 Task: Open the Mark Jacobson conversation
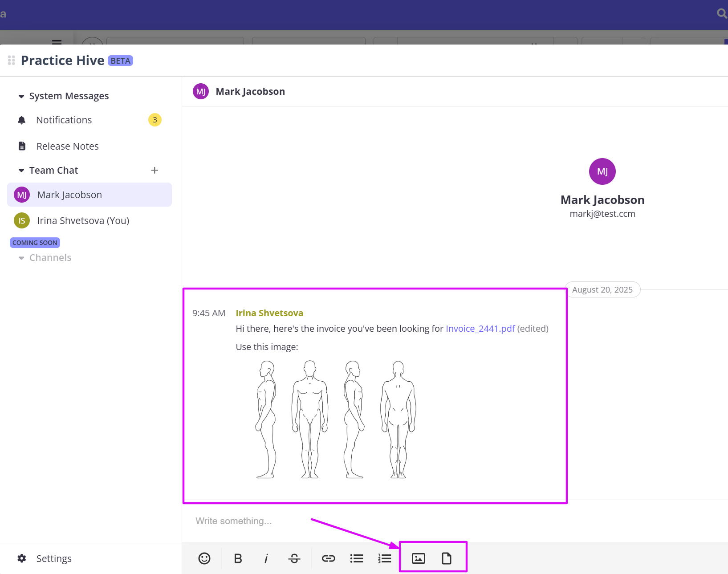[x=69, y=195]
